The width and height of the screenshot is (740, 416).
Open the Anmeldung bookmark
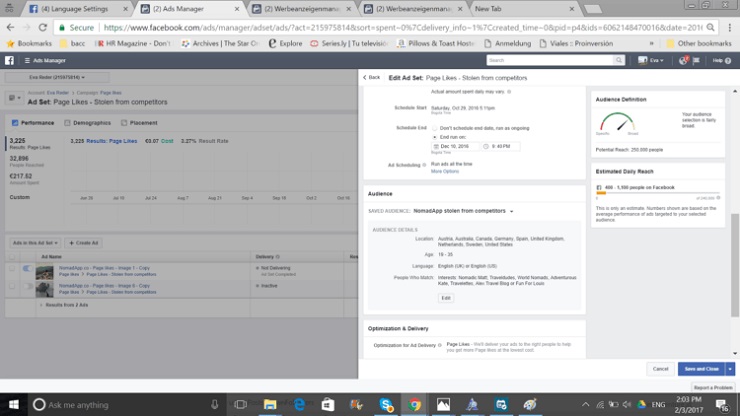click(507, 43)
